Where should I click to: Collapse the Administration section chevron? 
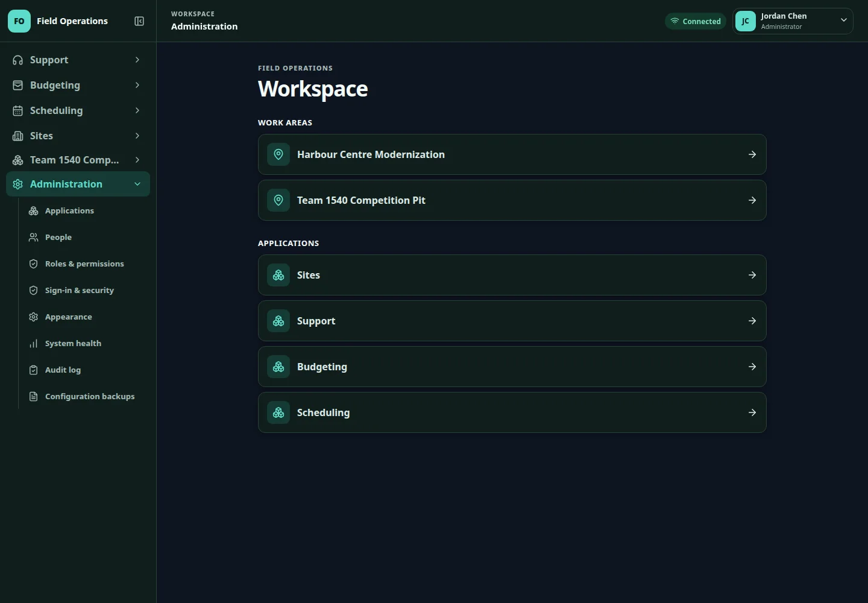137,184
